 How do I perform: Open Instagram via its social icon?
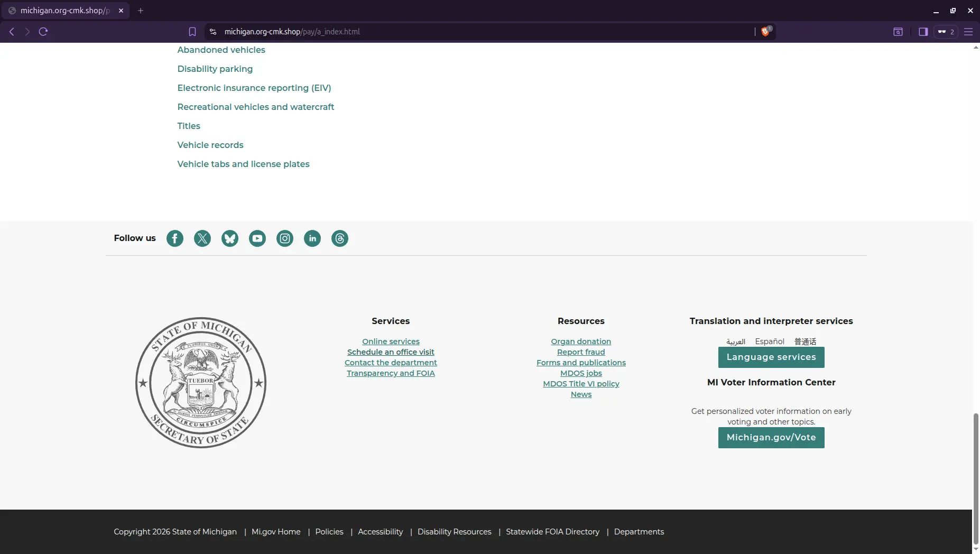(x=285, y=238)
